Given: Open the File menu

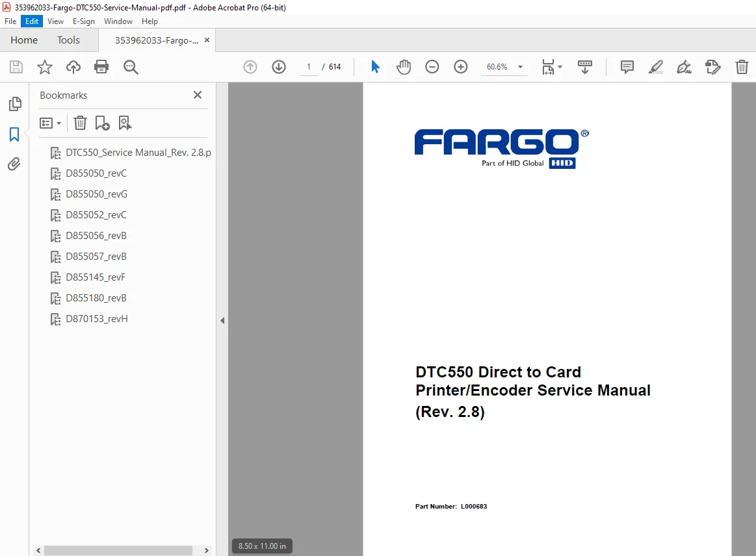Looking at the screenshot, I should [10, 21].
